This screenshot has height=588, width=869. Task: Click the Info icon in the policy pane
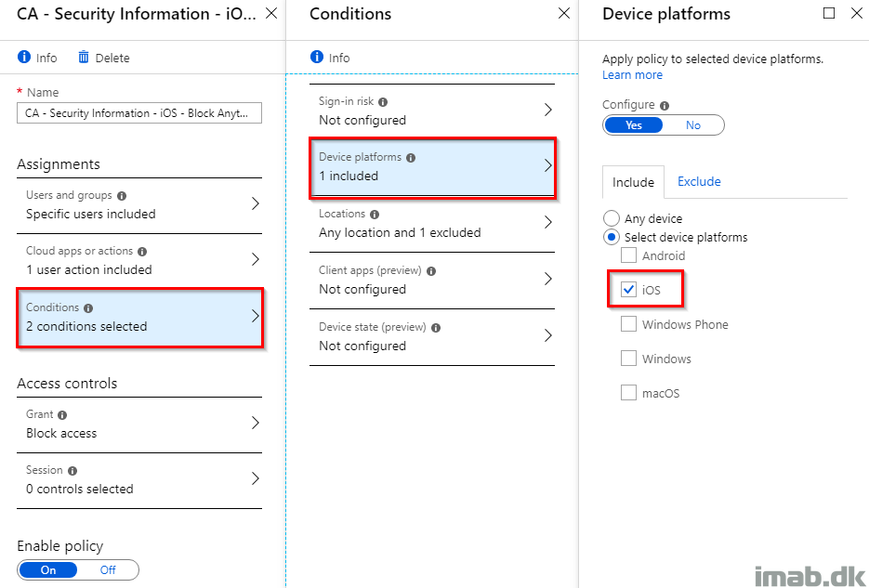tap(24, 57)
